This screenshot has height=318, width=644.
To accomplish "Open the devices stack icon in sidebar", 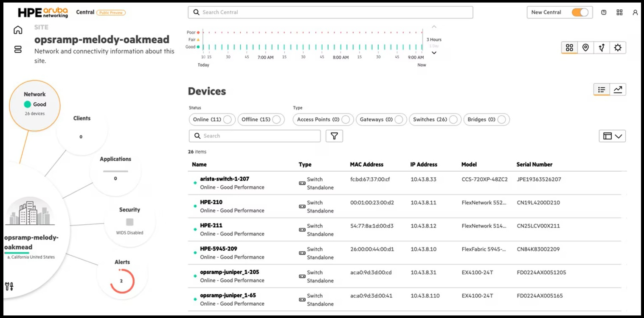I will 18,49.
